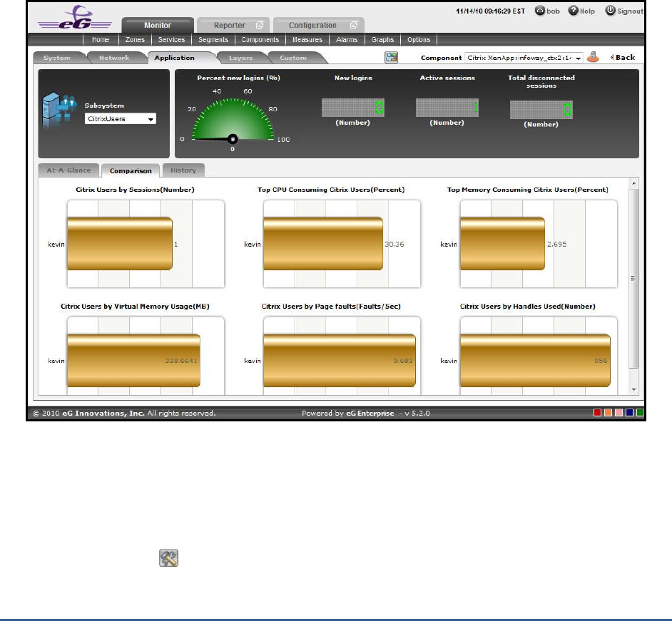
Task: Click the timestamp '11/14/10 09:16:29 EST'
Action: click(x=490, y=11)
